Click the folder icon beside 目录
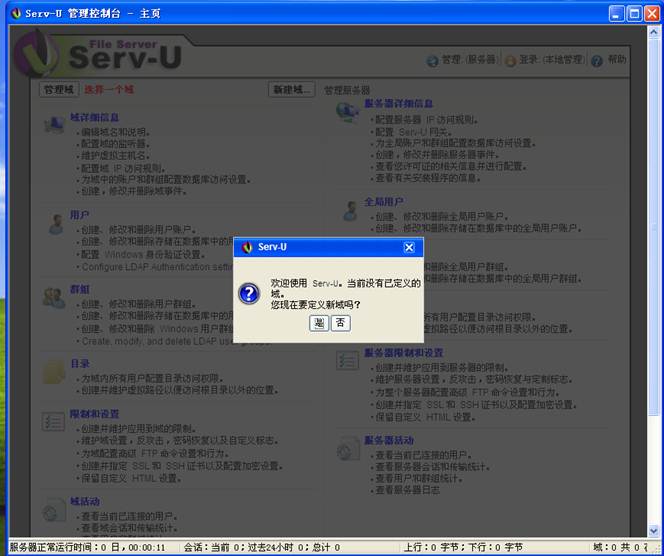The image size is (664, 556). tap(54, 372)
